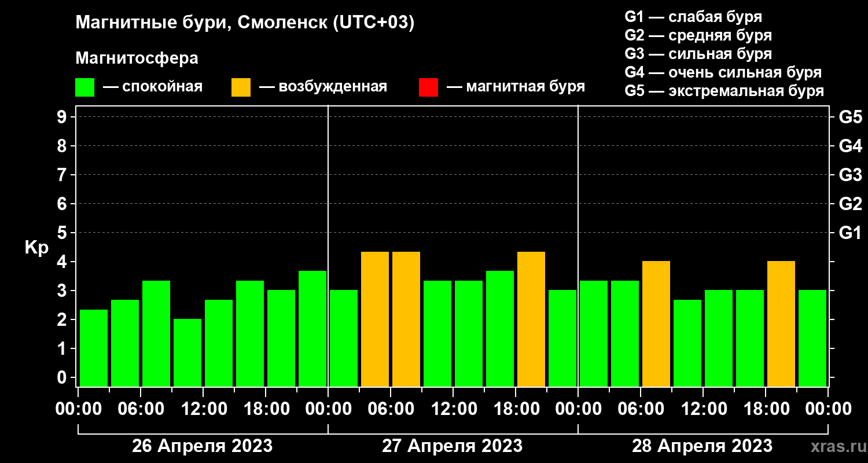868x463 pixels.
Task: Click the '26 Апреля 2023' date label
Action: click(202, 446)
